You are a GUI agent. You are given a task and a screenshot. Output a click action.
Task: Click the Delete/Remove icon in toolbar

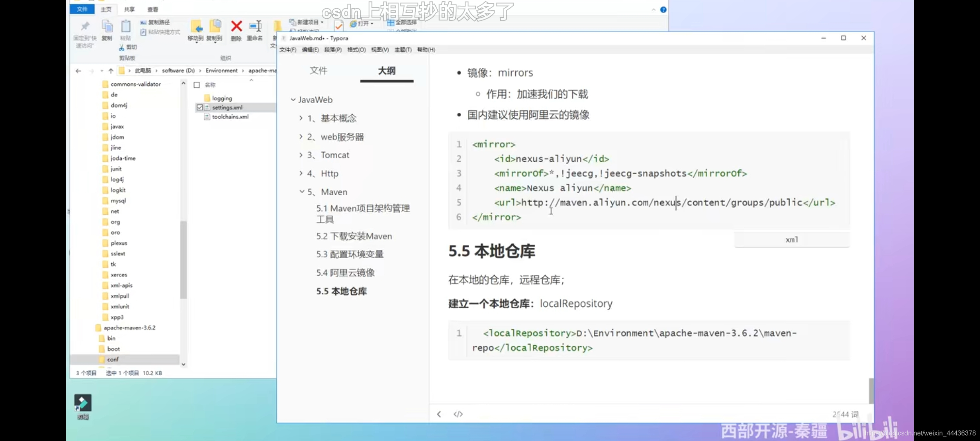click(x=236, y=26)
